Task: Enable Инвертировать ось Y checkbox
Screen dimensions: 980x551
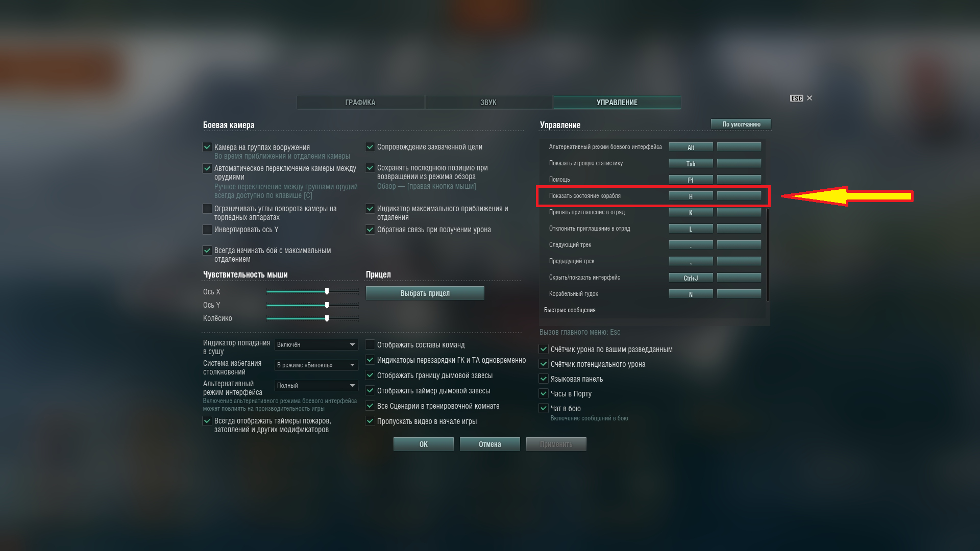Action: tap(207, 230)
